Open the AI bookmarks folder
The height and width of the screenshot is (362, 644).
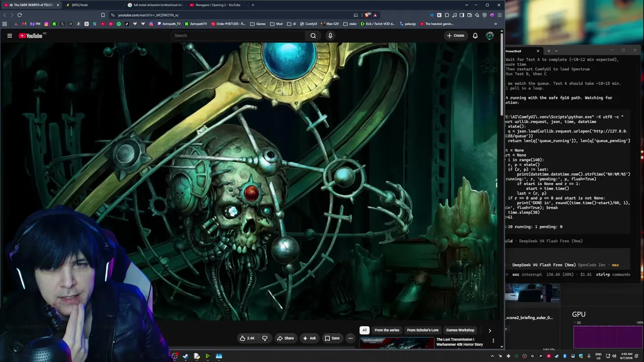[x=291, y=24]
